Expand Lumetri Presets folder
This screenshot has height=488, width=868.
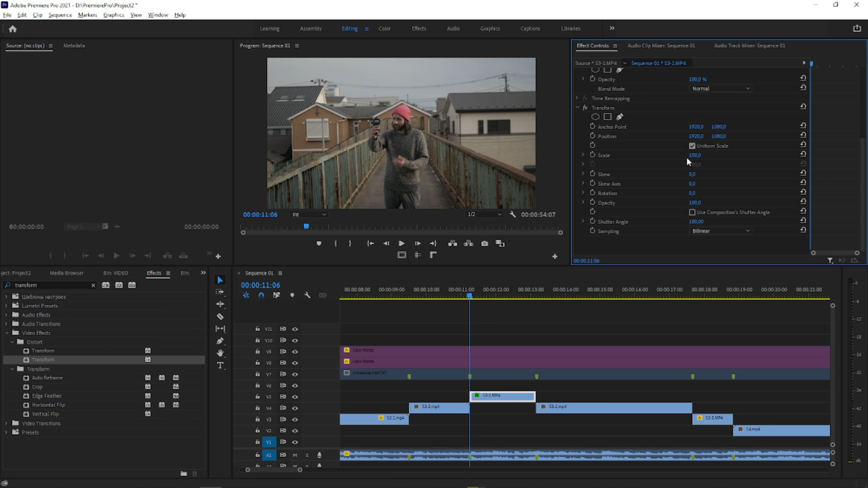coord(6,306)
